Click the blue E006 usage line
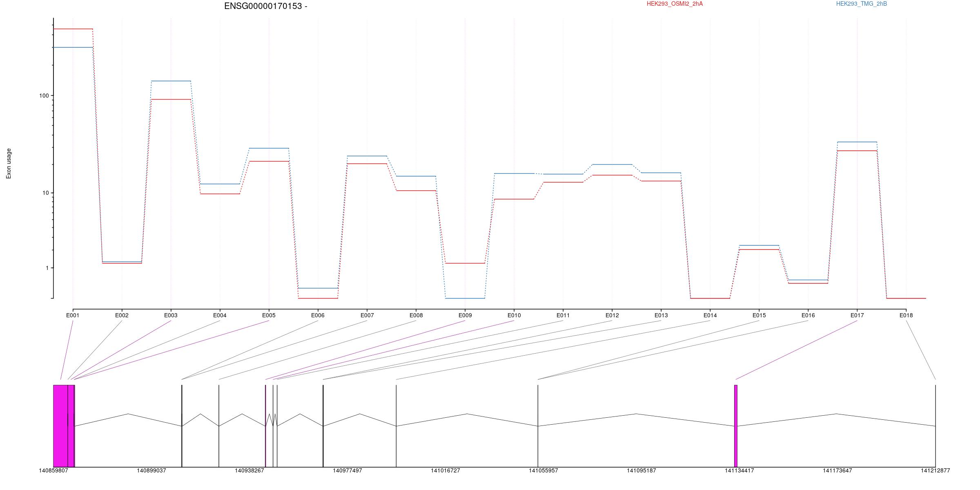The image size is (980, 490). [x=318, y=288]
